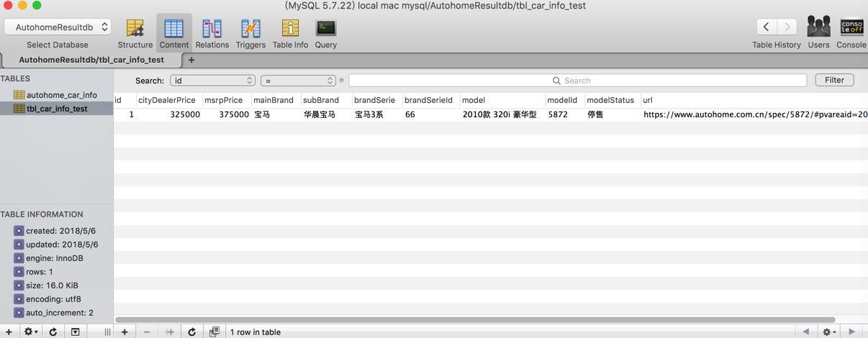
Task: Select the autohome_car_info table
Action: pyautogui.click(x=56, y=95)
